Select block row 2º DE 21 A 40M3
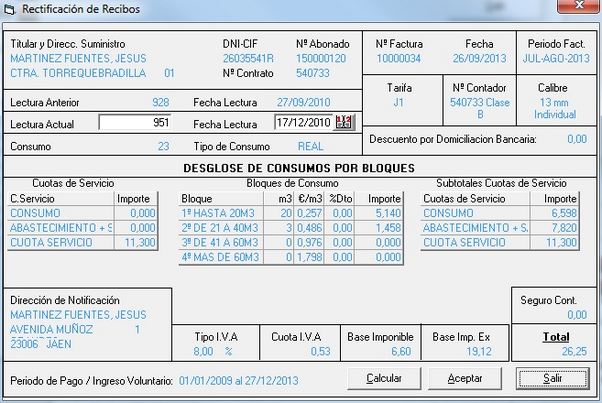The width and height of the screenshot is (602, 403). (291, 228)
